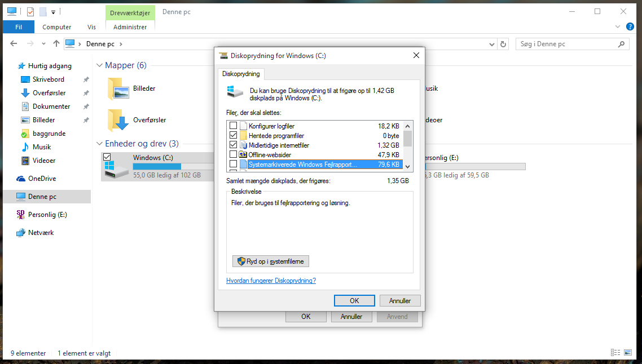Select the Billeder folder icon in Mapper
The image size is (642, 364).
(x=118, y=89)
